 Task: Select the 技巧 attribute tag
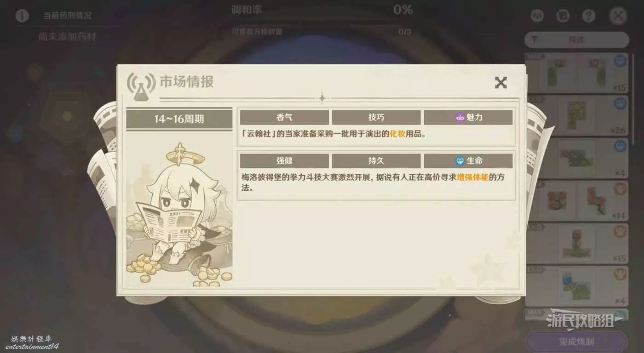coord(376,117)
